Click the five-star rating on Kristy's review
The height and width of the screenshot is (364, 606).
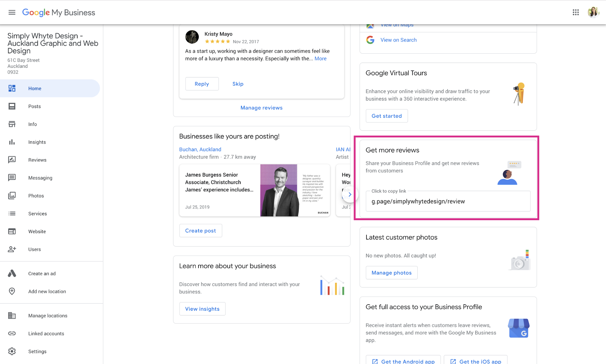click(x=217, y=41)
